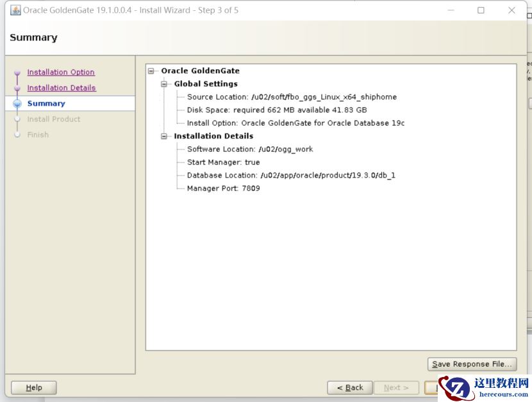Click the disabled Next button
The width and height of the screenshot is (532, 402).
click(396, 387)
